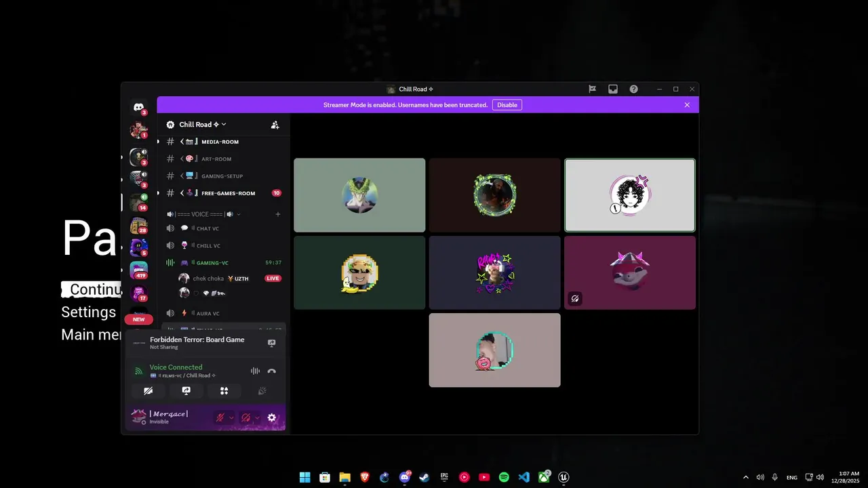Image resolution: width=868 pixels, height=488 pixels.
Task: Select the tile with yellow blocky avatar
Action: tap(359, 272)
